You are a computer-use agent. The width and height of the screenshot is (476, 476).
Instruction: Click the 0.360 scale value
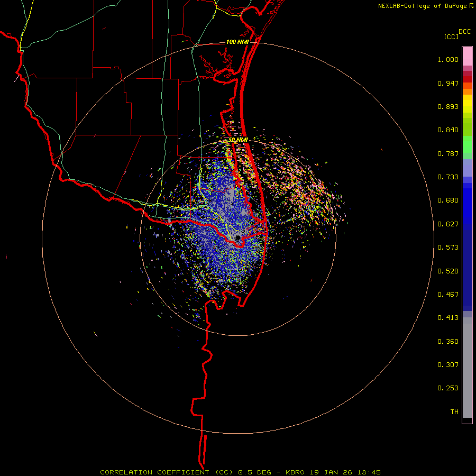pyautogui.click(x=448, y=342)
